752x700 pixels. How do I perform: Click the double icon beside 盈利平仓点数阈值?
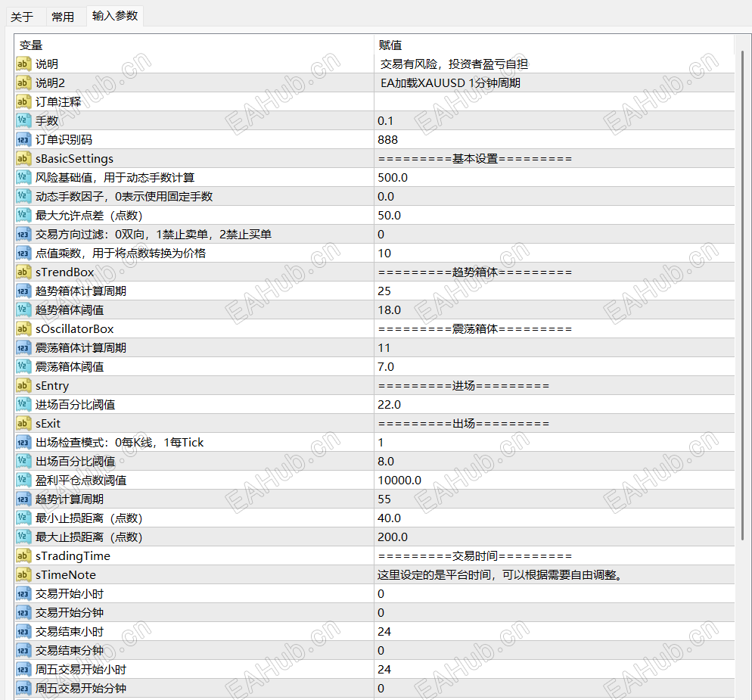point(23,481)
